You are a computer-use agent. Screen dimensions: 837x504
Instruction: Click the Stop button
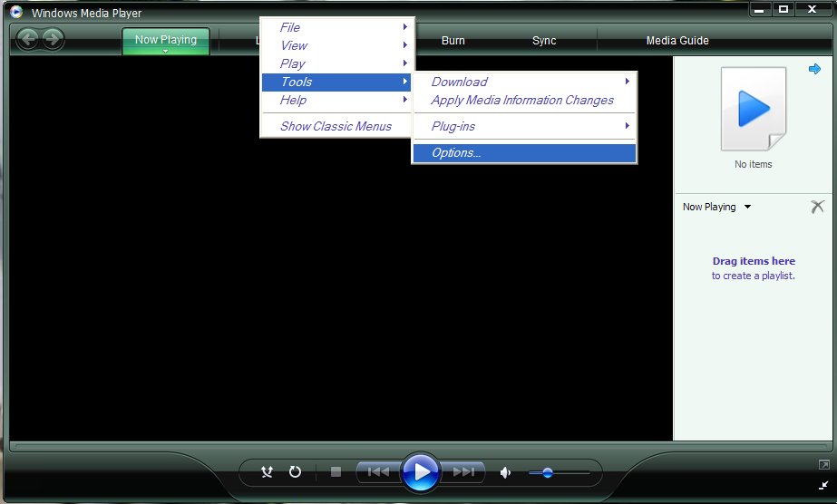click(x=336, y=472)
